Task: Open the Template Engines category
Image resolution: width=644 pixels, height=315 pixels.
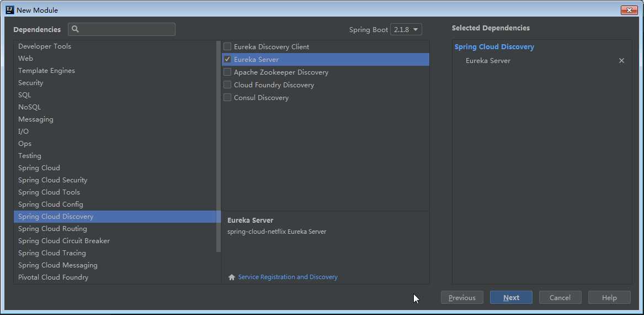Action: tap(115, 71)
